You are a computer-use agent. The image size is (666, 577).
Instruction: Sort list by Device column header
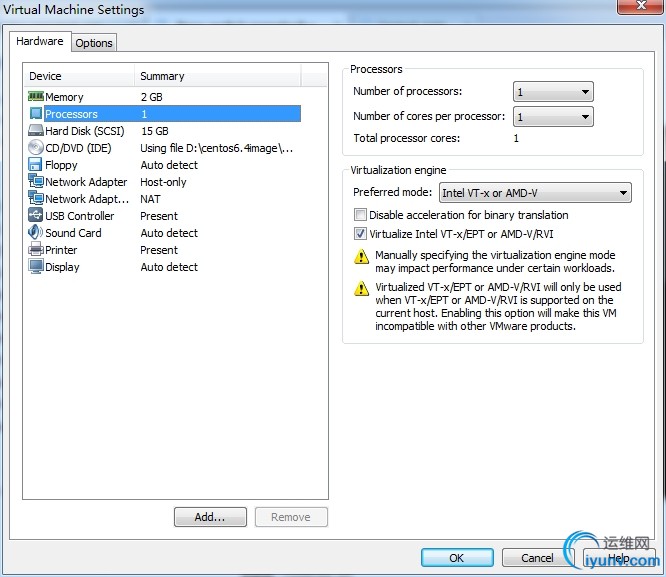coord(79,76)
